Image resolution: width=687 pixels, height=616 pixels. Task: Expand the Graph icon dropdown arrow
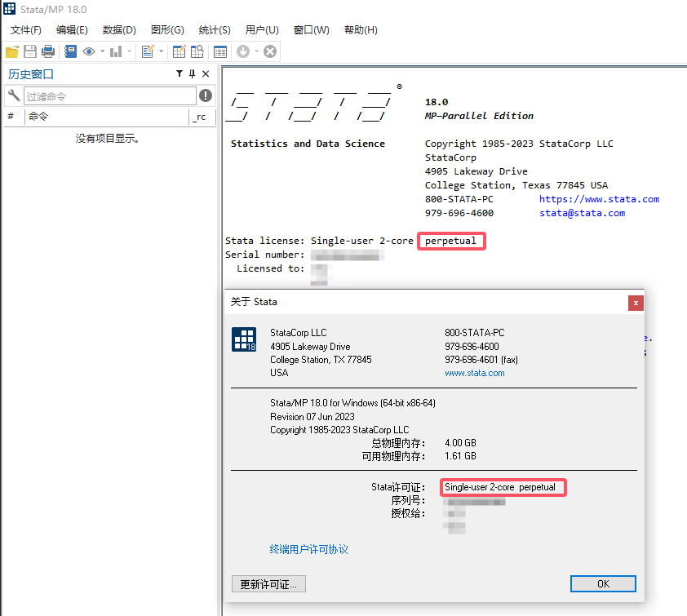[128, 51]
